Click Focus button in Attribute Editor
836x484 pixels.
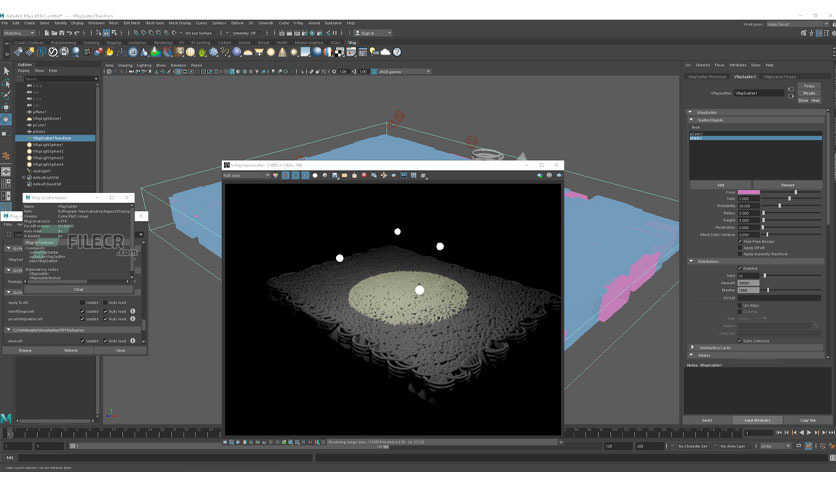tap(809, 86)
